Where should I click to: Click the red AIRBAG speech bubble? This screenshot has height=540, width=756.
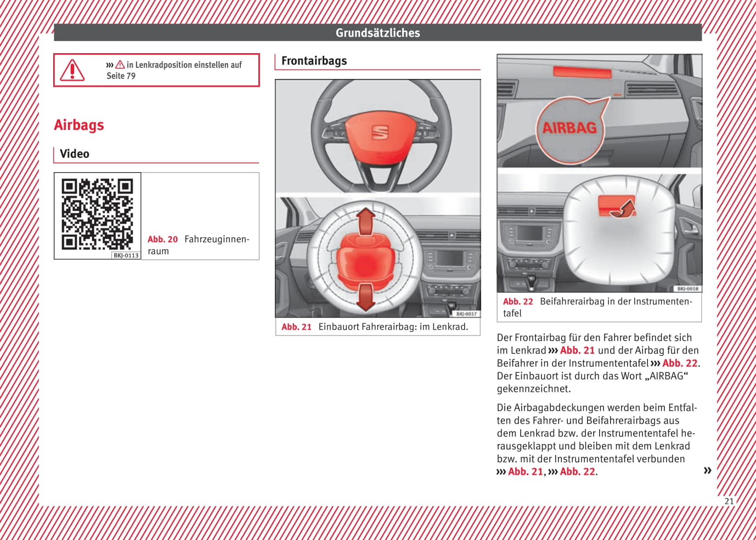(569, 129)
